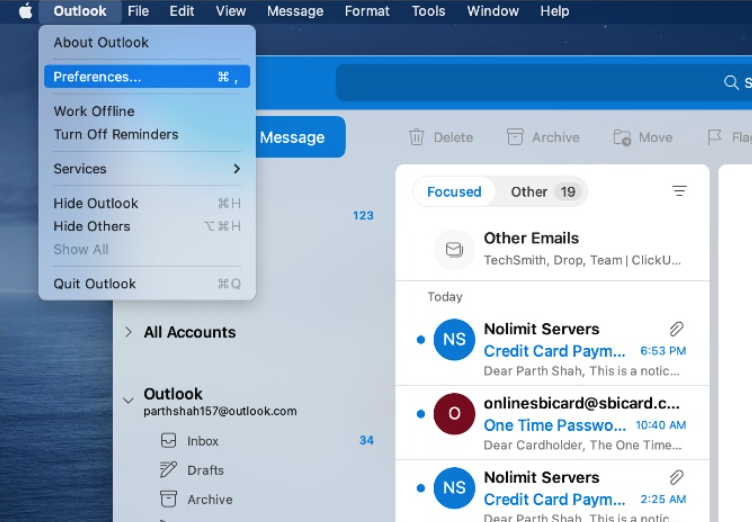Click the Other tab badge 19
This screenshot has height=522, width=752.
(x=568, y=192)
